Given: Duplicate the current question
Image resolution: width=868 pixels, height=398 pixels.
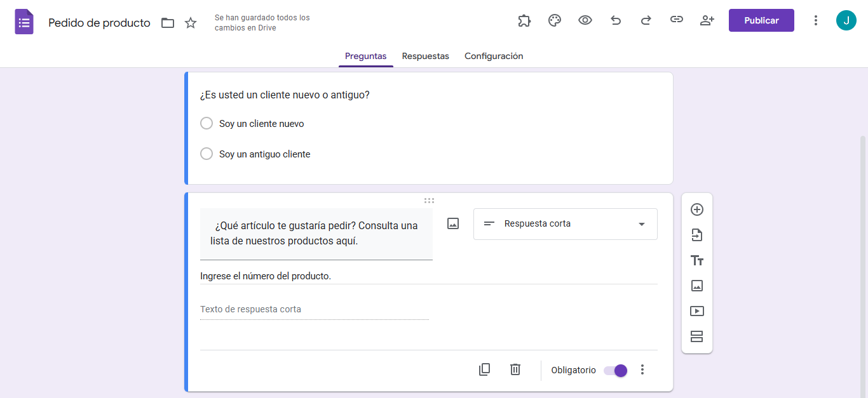Looking at the screenshot, I should pos(484,369).
